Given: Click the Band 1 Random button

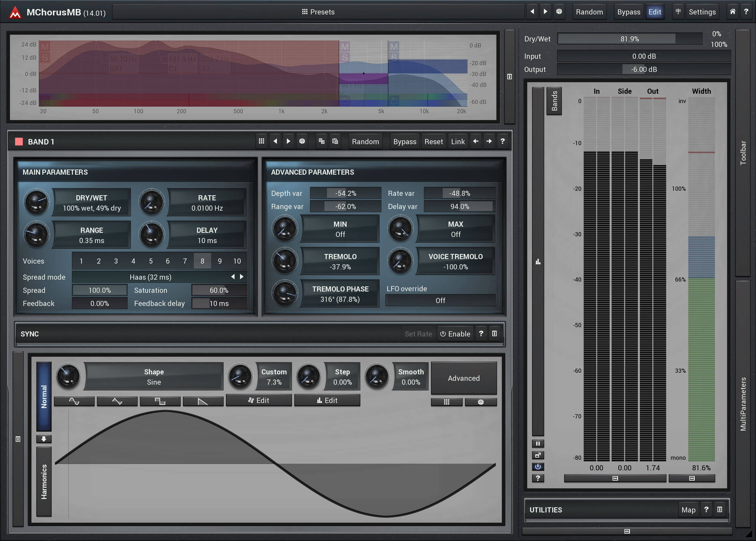Looking at the screenshot, I should point(365,141).
